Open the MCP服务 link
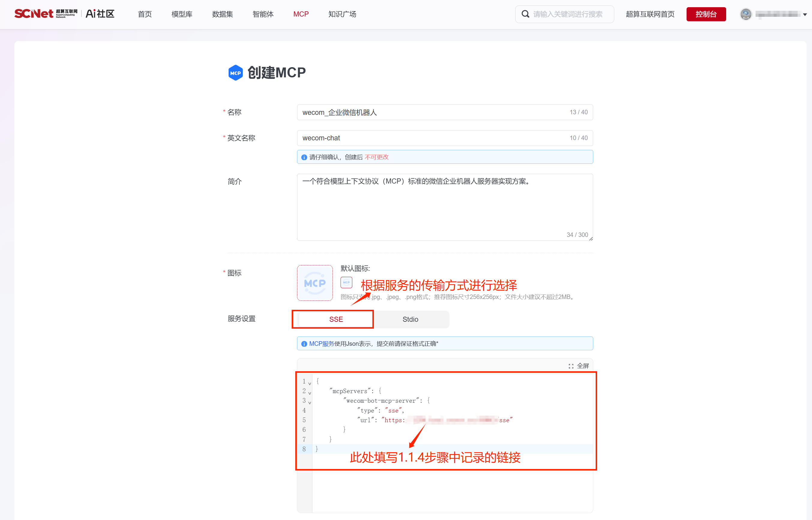The width and height of the screenshot is (812, 520). (321, 343)
